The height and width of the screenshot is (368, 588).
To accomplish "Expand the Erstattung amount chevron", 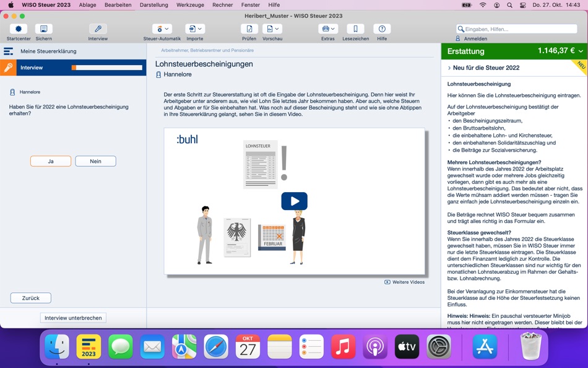I will [581, 51].
